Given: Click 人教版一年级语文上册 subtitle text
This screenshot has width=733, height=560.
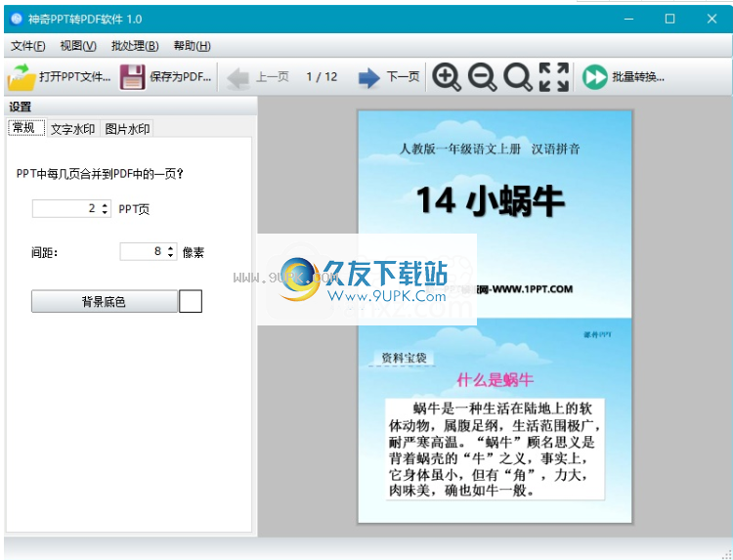Looking at the screenshot, I should click(x=459, y=150).
